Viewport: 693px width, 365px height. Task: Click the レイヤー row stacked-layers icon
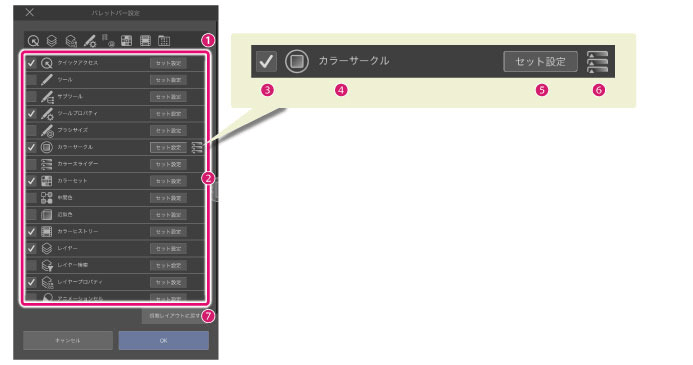tap(46, 248)
